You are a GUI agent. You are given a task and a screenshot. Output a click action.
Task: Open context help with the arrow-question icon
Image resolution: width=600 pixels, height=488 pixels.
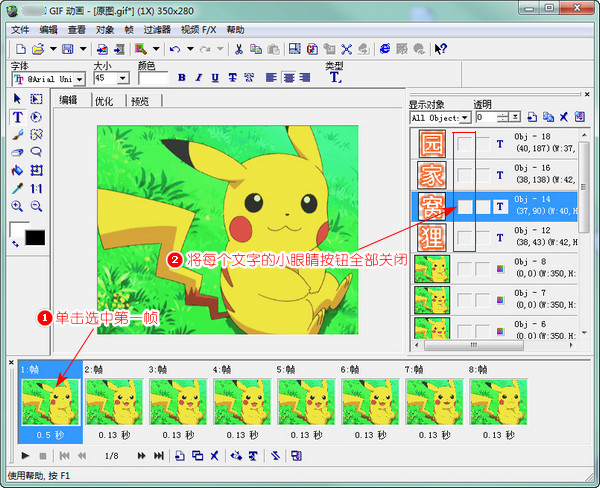click(440, 49)
